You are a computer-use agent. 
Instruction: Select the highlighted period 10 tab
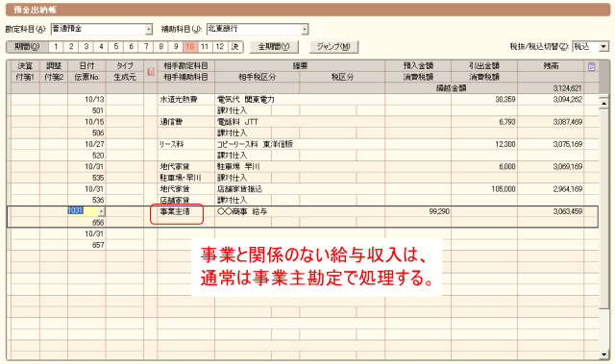(190, 47)
